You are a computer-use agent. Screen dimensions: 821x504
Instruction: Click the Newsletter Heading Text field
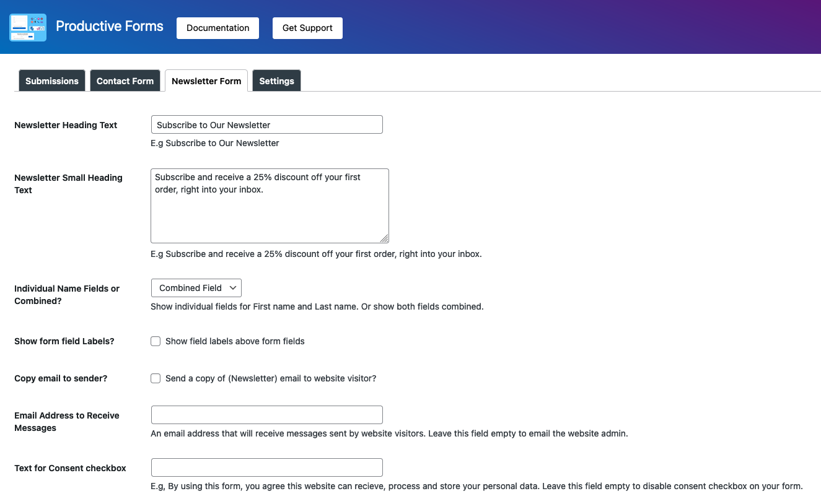click(267, 124)
